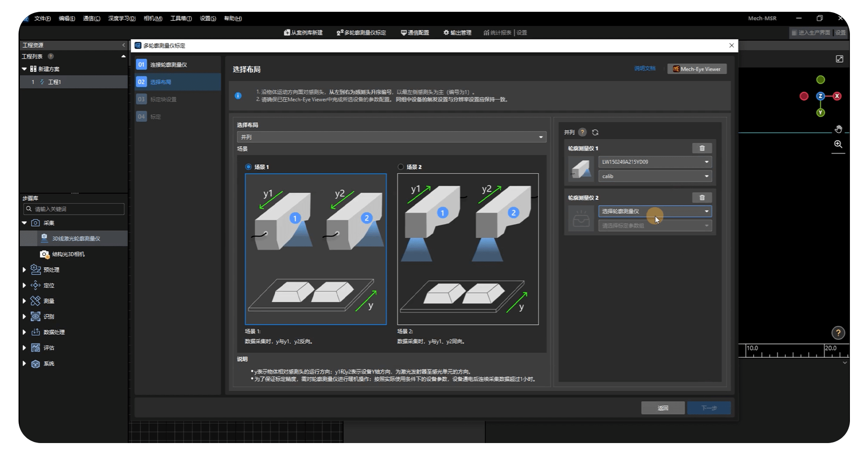Screen dimensions: 868x453
Task: Select the pan hand tool icon
Action: 838,129
